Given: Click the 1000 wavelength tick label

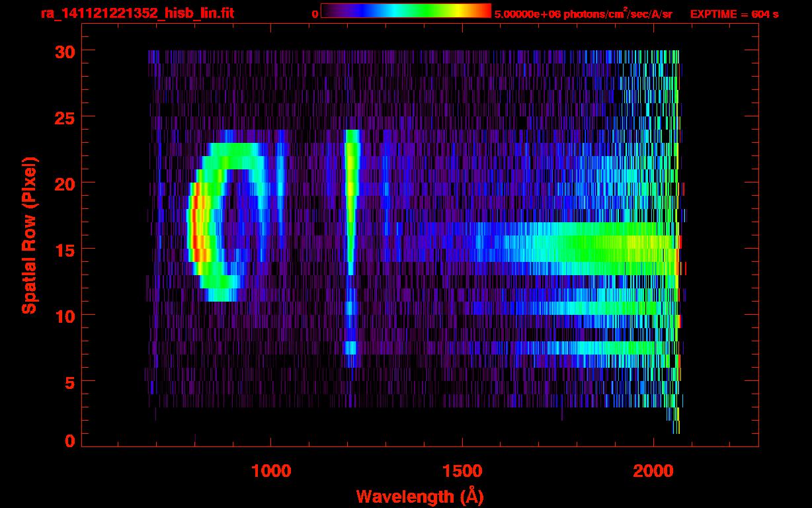Looking at the screenshot, I should (271, 471).
